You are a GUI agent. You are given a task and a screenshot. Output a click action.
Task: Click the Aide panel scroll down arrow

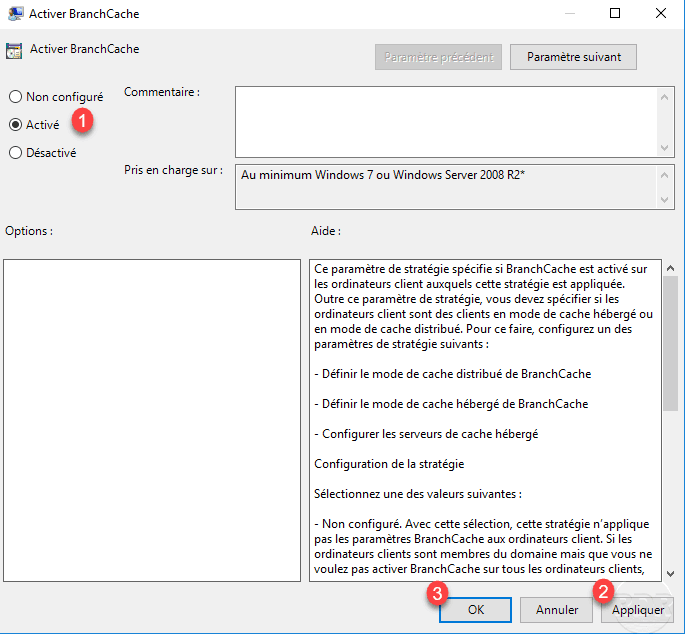tap(670, 573)
